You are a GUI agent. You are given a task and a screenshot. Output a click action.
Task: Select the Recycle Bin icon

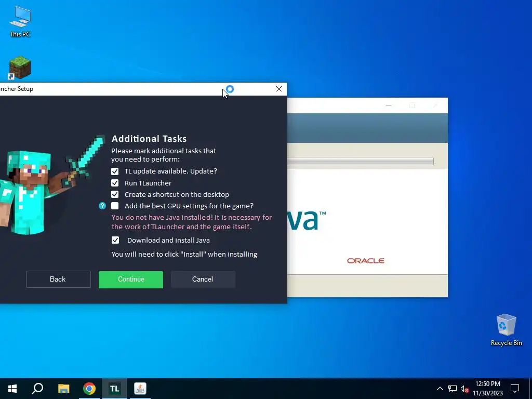pyautogui.click(x=506, y=330)
